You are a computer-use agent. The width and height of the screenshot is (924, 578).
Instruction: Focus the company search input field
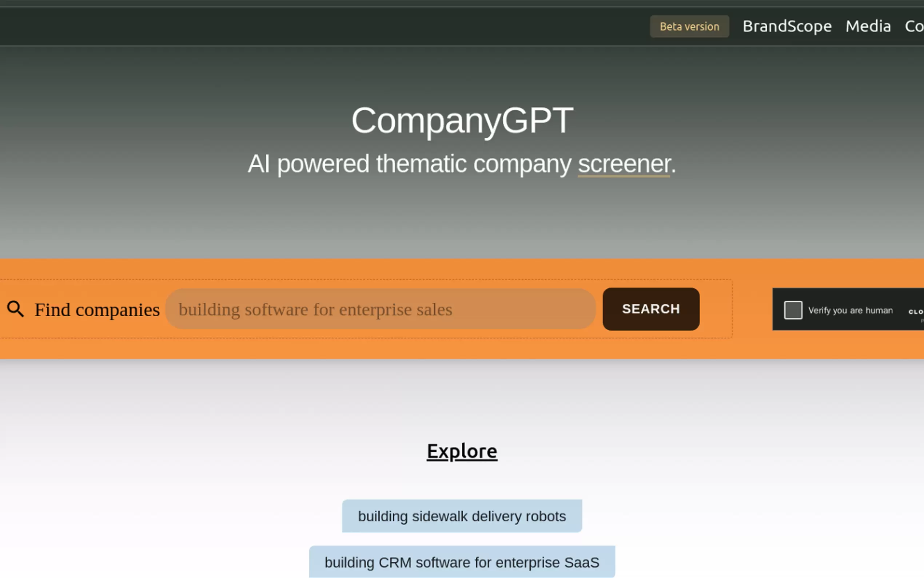(x=380, y=309)
